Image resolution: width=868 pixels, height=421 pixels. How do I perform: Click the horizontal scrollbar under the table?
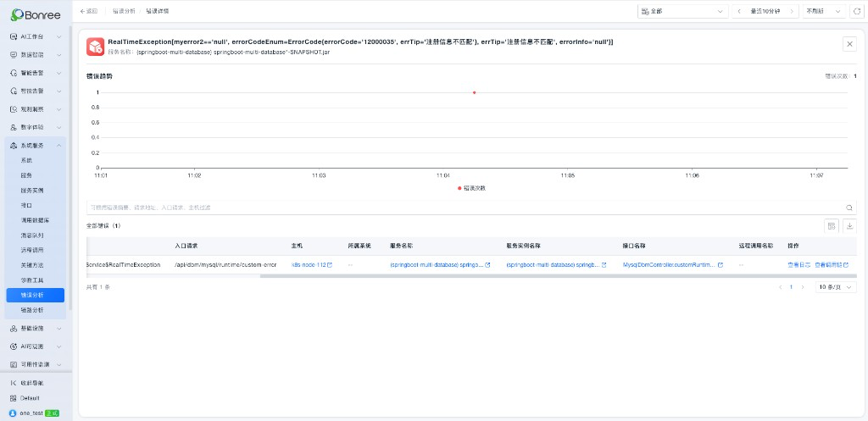tap(558, 275)
